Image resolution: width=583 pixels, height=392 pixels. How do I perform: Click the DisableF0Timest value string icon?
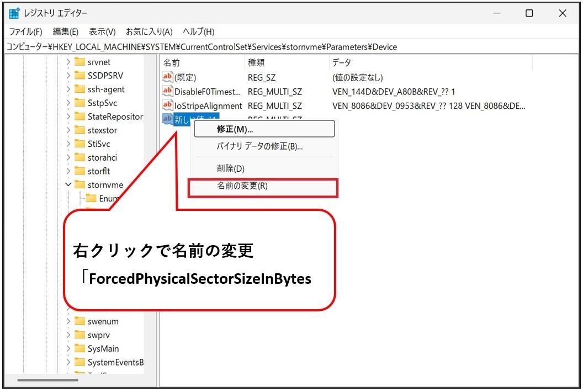(167, 92)
